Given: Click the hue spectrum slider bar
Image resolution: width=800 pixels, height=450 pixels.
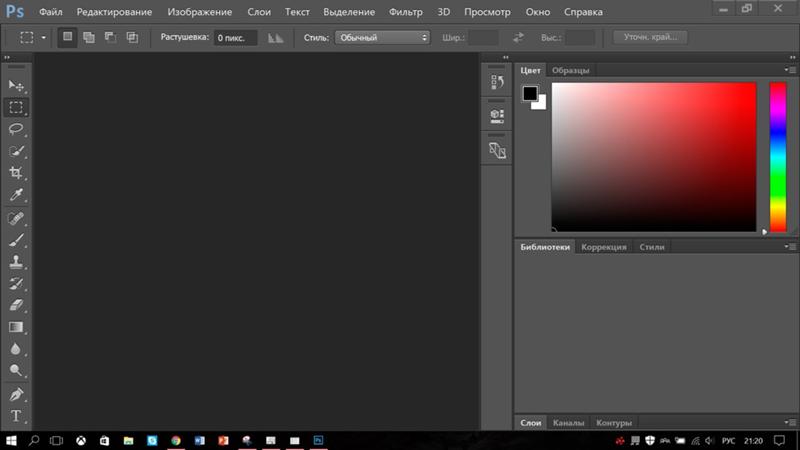Looking at the screenshot, I should pyautogui.click(x=777, y=156).
